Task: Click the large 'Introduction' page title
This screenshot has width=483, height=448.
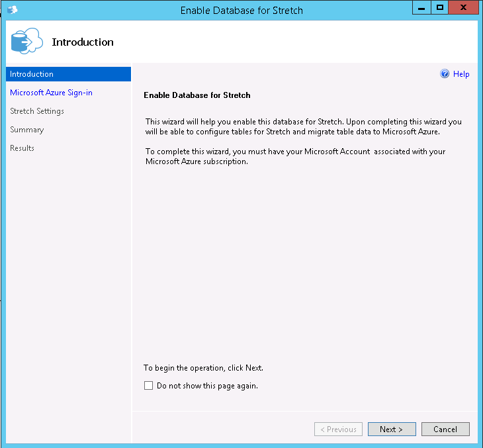Action: [x=83, y=42]
